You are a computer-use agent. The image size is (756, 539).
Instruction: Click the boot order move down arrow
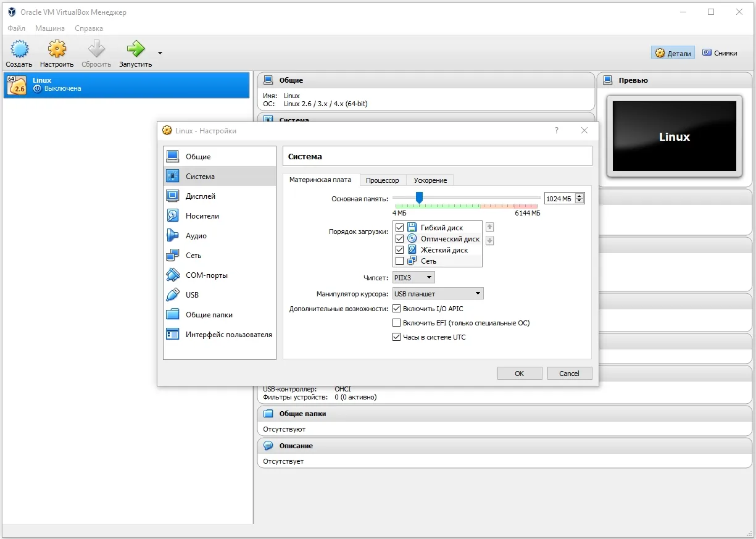coord(490,240)
